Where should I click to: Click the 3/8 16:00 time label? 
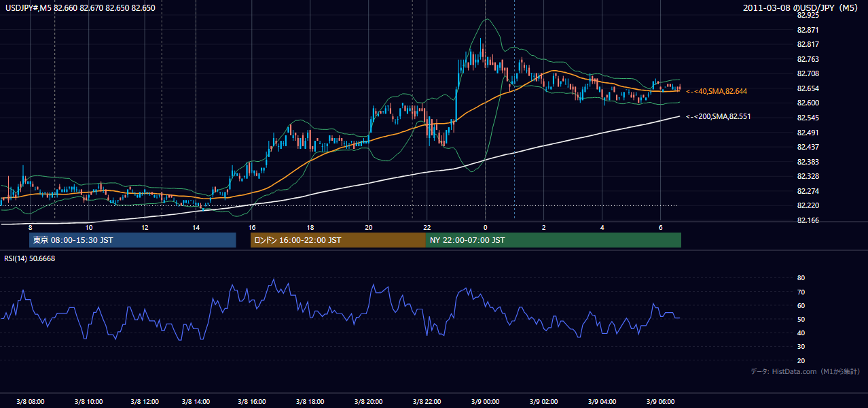(251, 402)
